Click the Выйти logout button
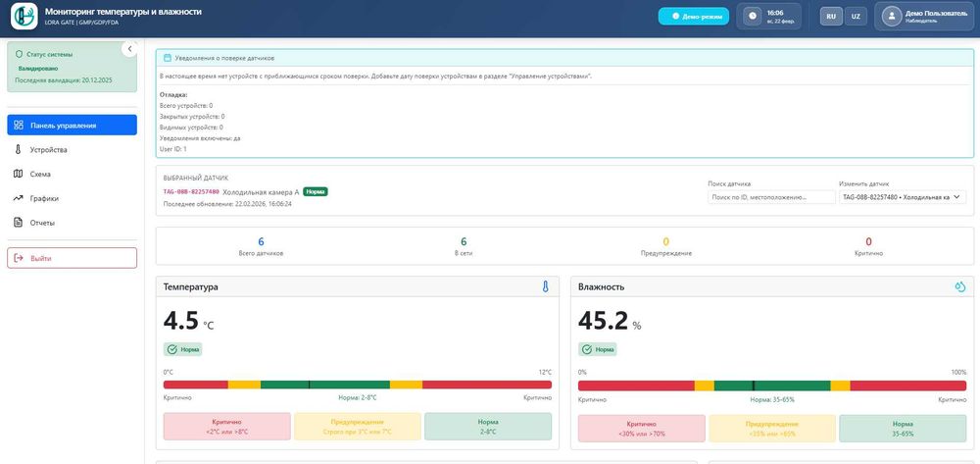The image size is (980, 464). point(72,258)
